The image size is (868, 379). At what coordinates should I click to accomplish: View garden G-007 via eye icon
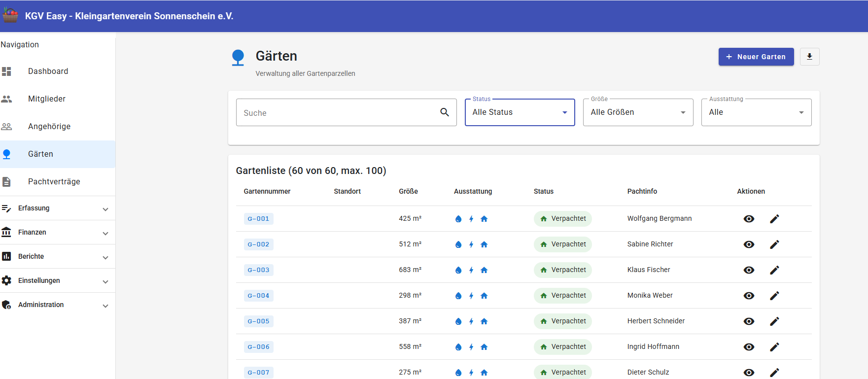tap(749, 373)
